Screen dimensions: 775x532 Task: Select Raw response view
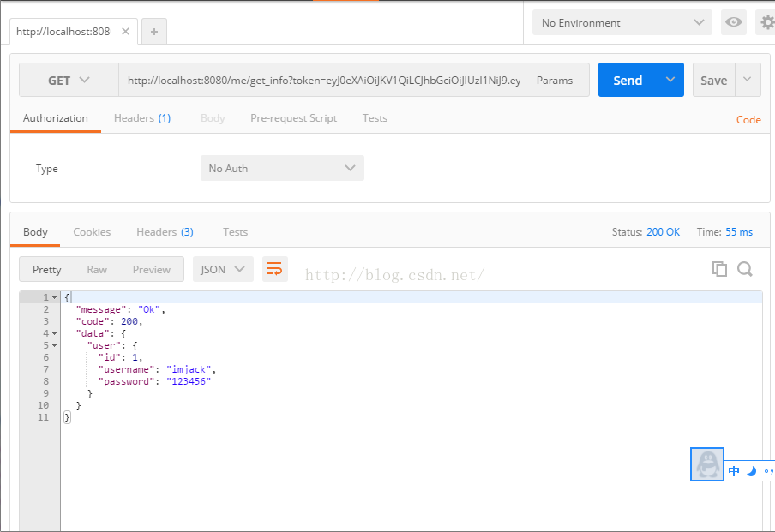click(97, 269)
